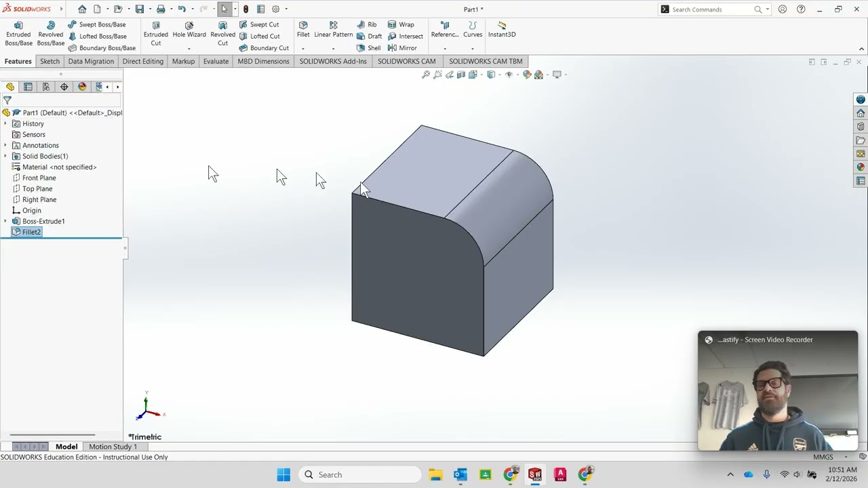Viewport: 868px width, 488px height.
Task: Open the Appearances task pane tab
Action: click(x=861, y=167)
